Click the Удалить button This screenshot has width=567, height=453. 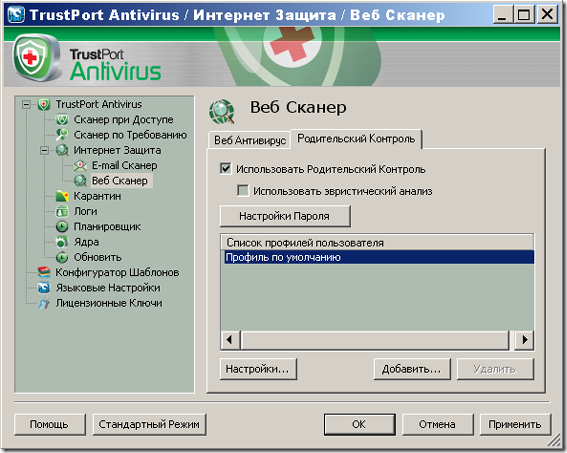point(495,369)
